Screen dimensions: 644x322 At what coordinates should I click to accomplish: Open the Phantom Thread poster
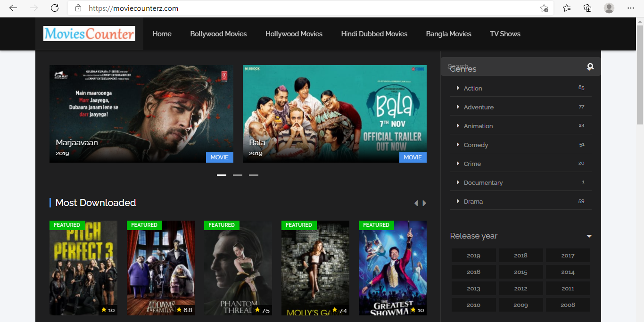(238, 268)
